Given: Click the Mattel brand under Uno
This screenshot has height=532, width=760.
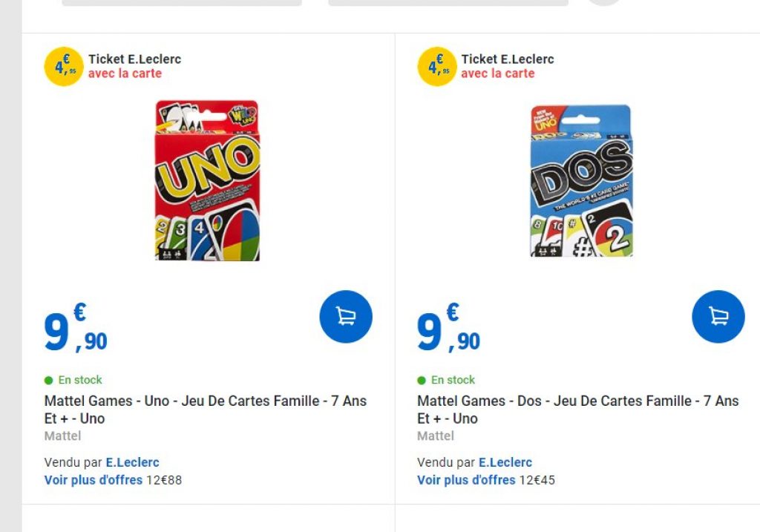Looking at the screenshot, I should pyautogui.click(x=62, y=436).
